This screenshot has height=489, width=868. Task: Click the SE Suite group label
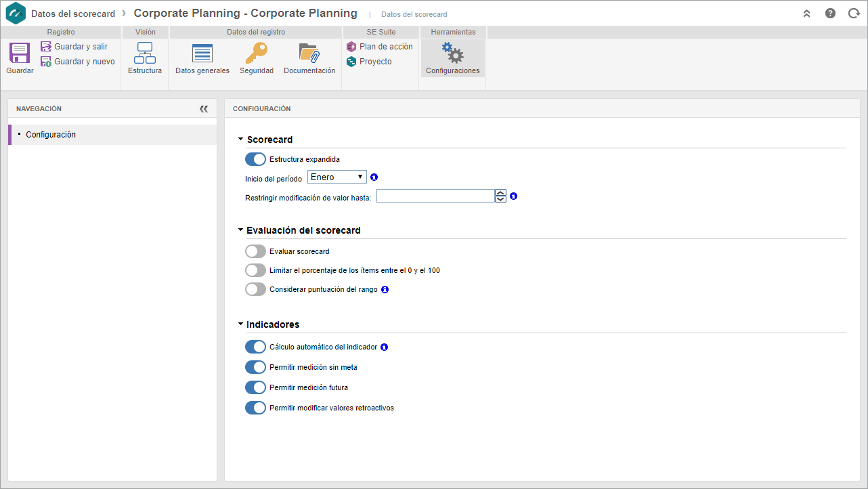tap(381, 32)
